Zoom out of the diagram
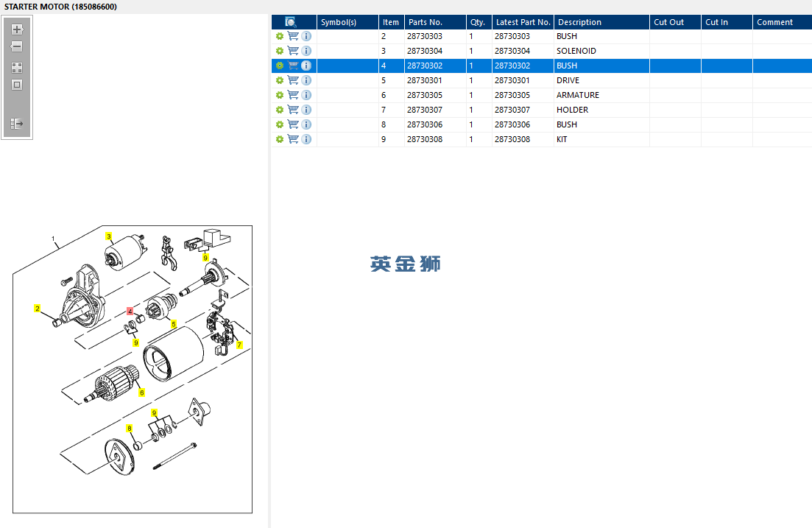The width and height of the screenshot is (812, 528). [x=17, y=46]
